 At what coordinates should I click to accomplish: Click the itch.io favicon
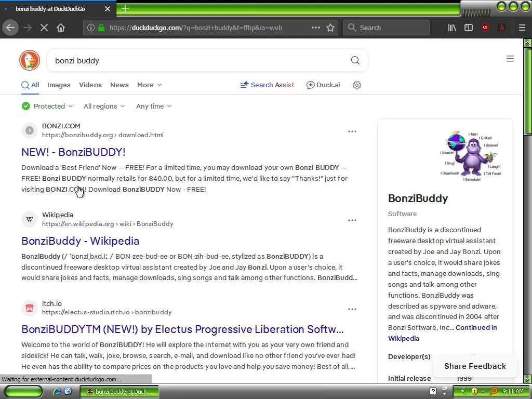click(30, 308)
